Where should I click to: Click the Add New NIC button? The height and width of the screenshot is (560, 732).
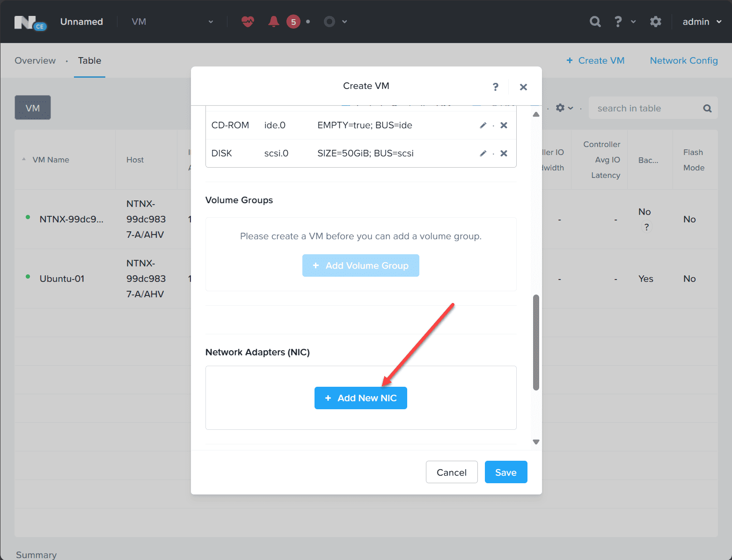(x=361, y=398)
